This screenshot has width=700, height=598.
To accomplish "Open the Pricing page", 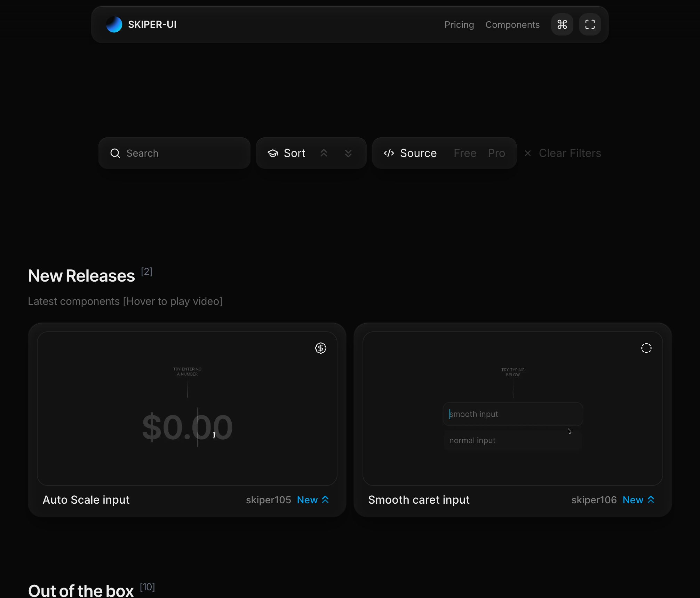I will point(459,25).
